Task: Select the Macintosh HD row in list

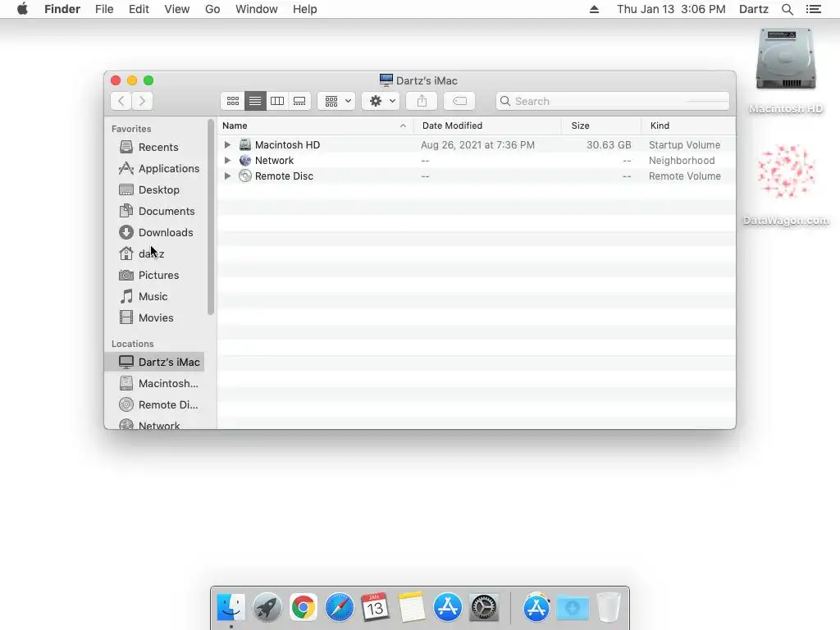Action: pos(477,144)
